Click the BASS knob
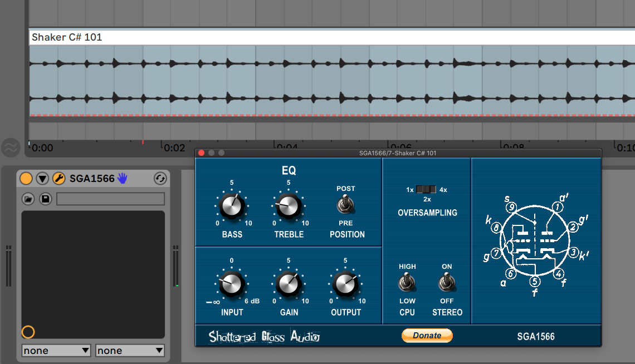The width and height of the screenshot is (635, 364). pyautogui.click(x=232, y=206)
